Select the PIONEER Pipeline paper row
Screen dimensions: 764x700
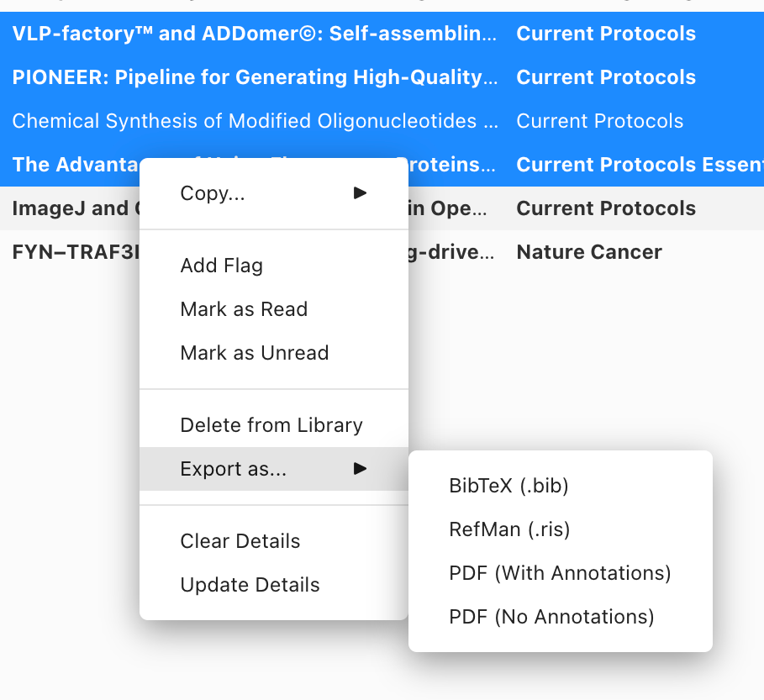coord(254,77)
